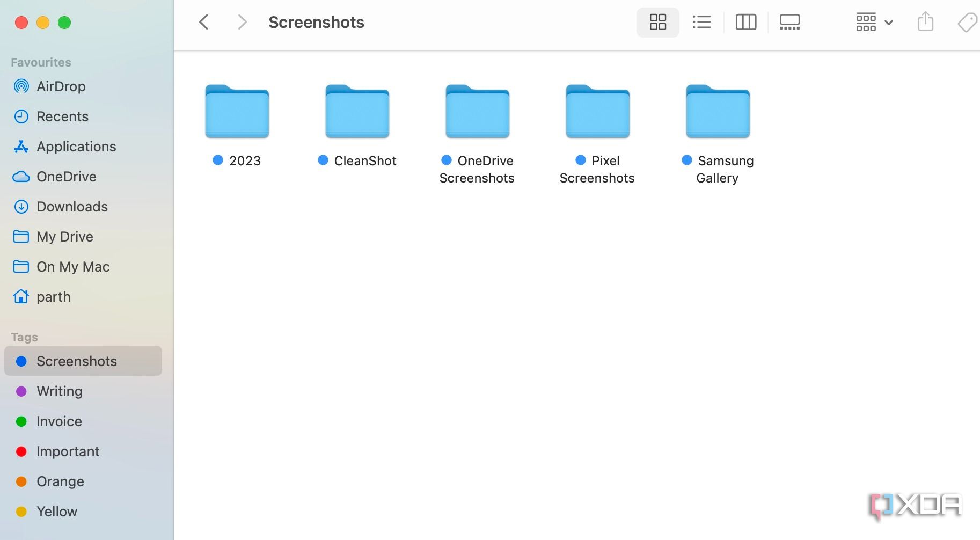The image size is (980, 540).
Task: Select the Writing tag
Action: 59,391
